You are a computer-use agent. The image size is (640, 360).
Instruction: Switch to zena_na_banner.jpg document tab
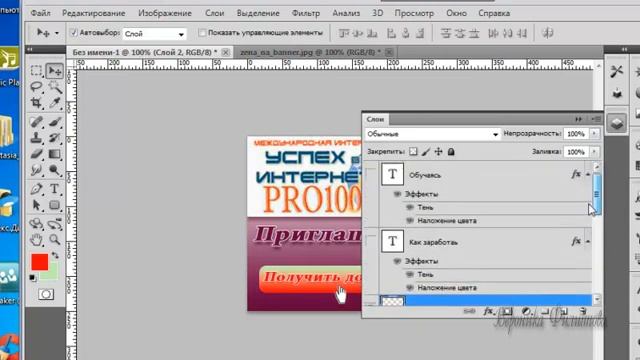point(310,52)
